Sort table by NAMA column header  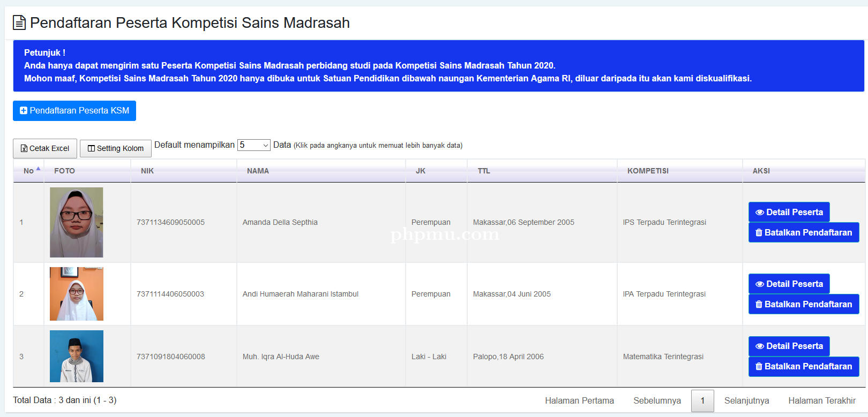point(258,171)
